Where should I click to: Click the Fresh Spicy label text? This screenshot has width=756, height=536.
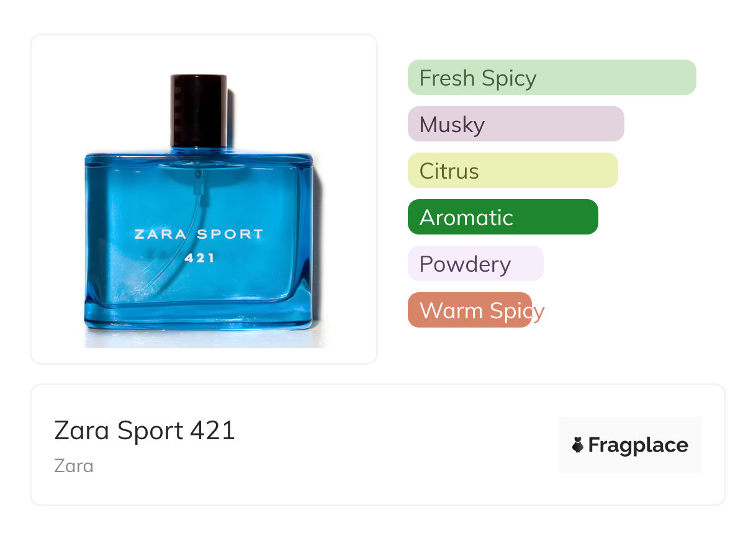(478, 78)
